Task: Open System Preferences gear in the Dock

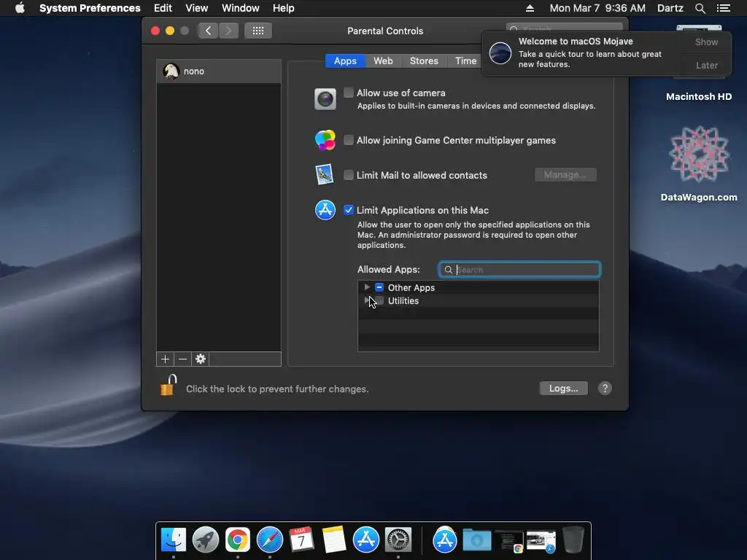Action: 398,540
